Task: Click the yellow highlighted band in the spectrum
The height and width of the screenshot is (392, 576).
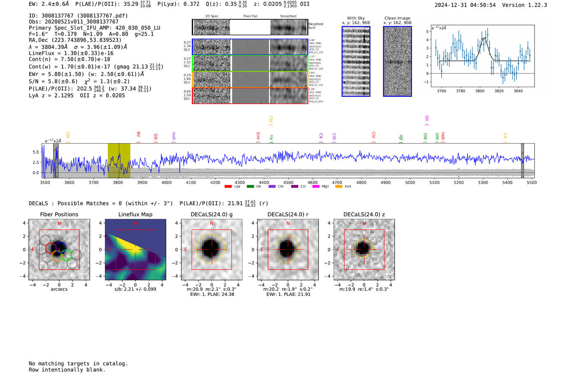Action: point(119,160)
